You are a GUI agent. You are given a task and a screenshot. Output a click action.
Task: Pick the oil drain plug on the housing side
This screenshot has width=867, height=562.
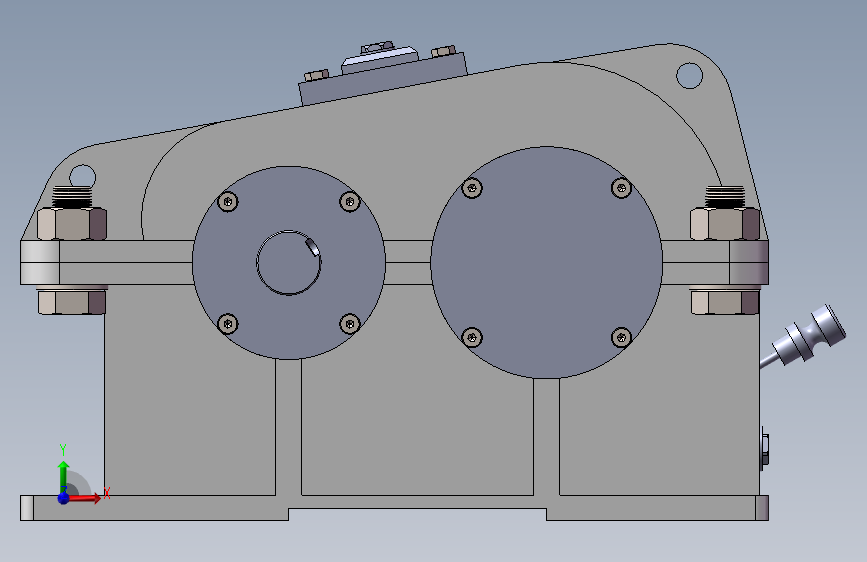pyautogui.click(x=765, y=449)
